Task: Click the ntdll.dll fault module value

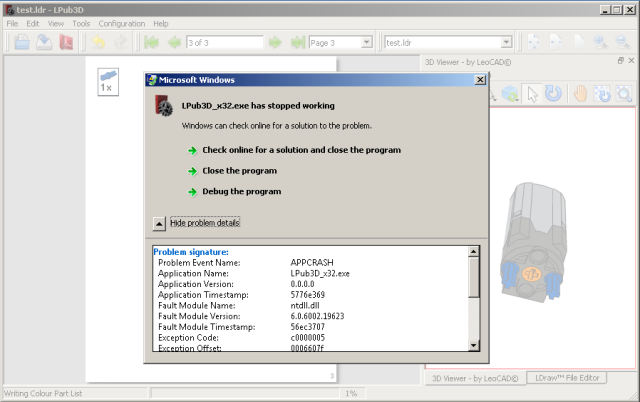Action: (305, 305)
